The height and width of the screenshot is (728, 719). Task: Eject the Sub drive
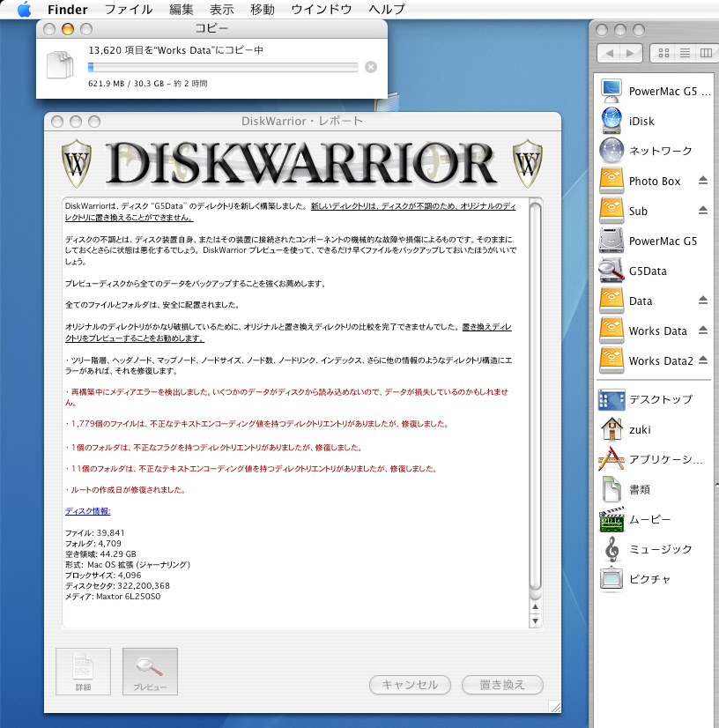click(703, 210)
